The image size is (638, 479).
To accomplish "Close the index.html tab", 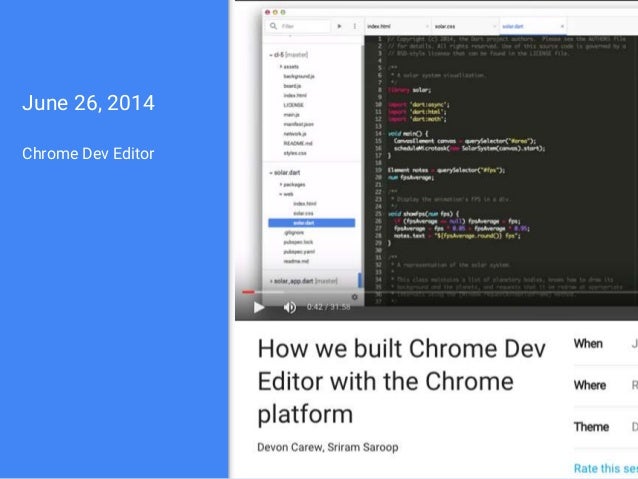I will point(427,26).
